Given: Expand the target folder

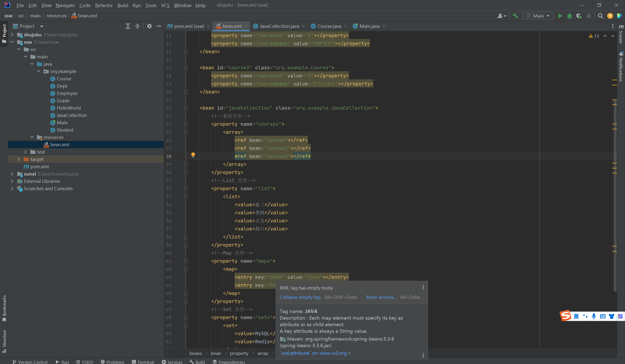Looking at the screenshot, I should (x=19, y=159).
